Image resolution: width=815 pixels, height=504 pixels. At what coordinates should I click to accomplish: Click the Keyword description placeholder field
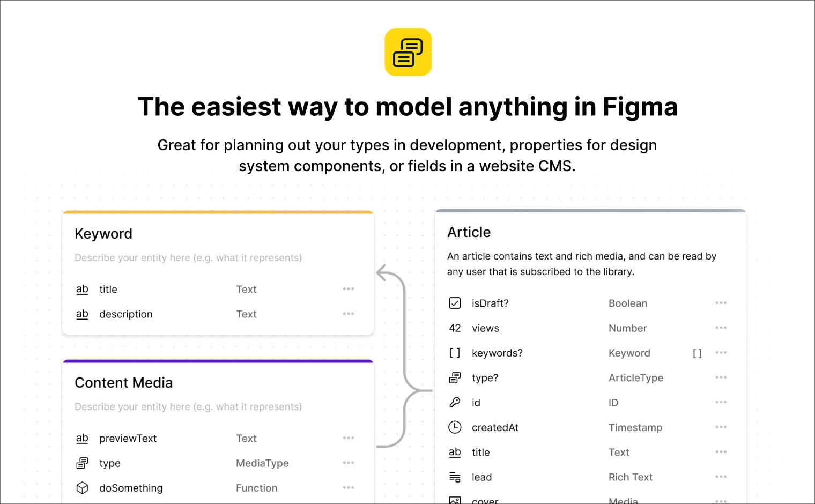click(x=188, y=257)
